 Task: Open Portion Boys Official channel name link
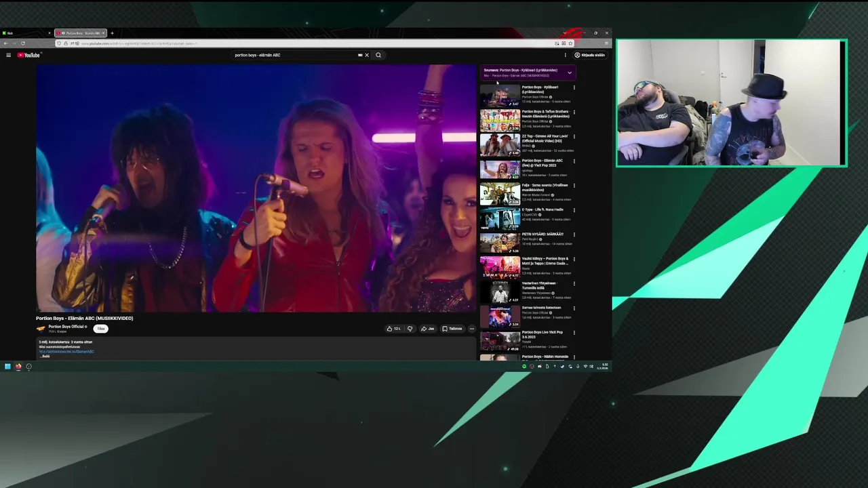pyautogui.click(x=66, y=327)
